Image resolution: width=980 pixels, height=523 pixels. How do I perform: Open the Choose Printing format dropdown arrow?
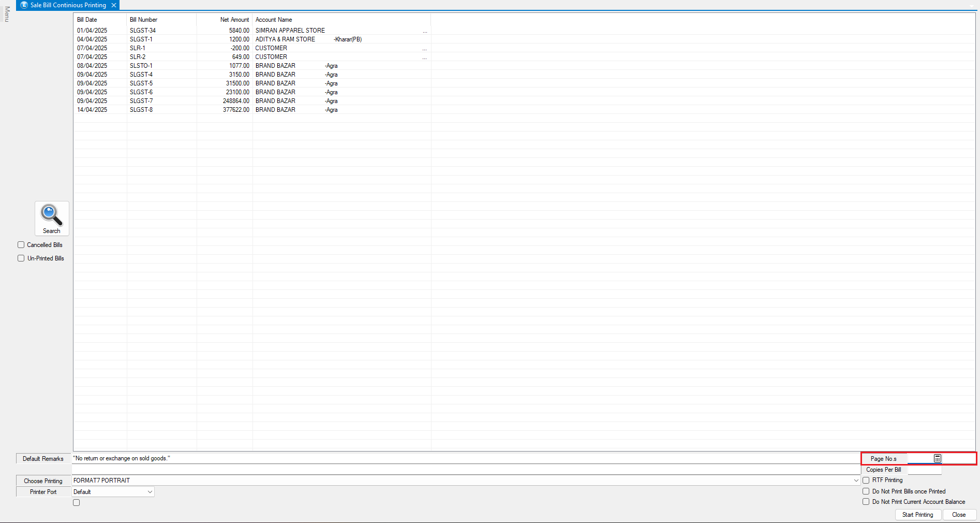pyautogui.click(x=856, y=481)
